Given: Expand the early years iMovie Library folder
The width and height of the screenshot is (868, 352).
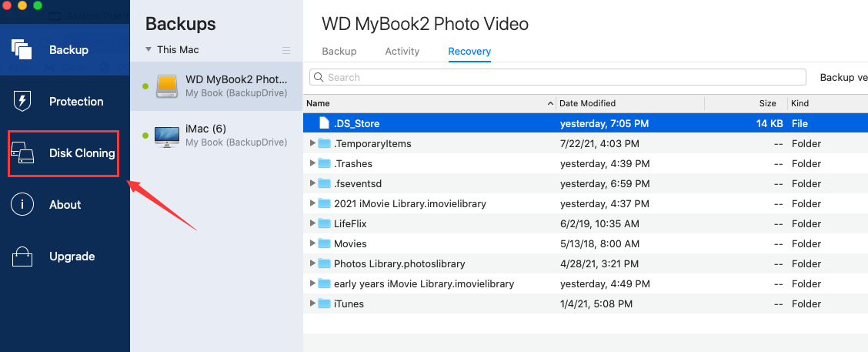Looking at the screenshot, I should coord(312,283).
